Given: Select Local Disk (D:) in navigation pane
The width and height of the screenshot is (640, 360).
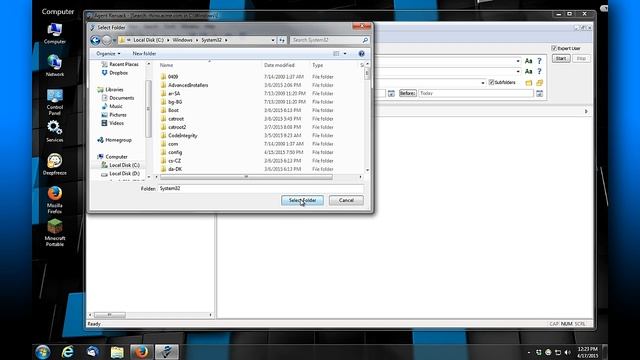Looking at the screenshot, I should 124,173.
